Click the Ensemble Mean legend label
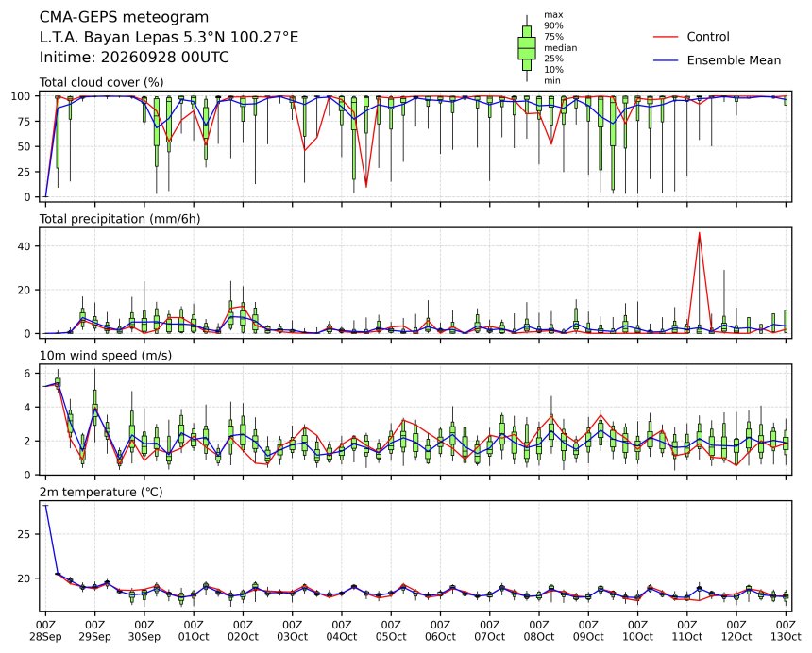This screenshot has width=812, height=653. [x=734, y=60]
